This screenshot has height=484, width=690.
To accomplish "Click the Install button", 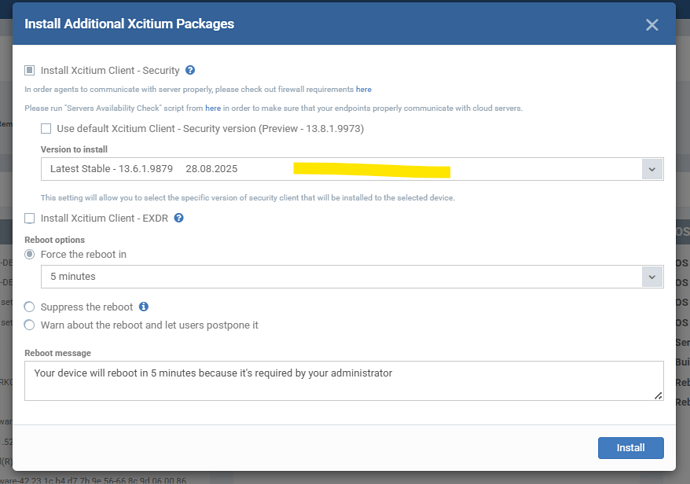I will 631,448.
